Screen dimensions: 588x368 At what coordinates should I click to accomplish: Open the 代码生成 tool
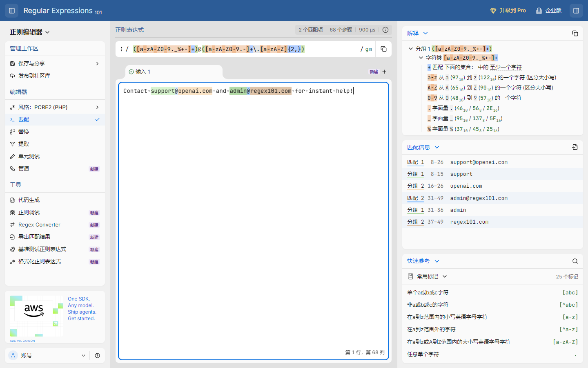[x=55, y=200]
